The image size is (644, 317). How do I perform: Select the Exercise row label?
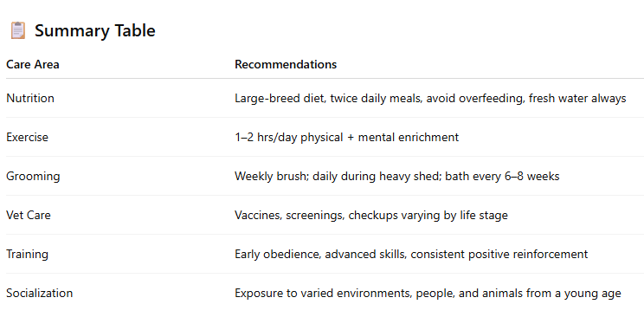pos(27,137)
